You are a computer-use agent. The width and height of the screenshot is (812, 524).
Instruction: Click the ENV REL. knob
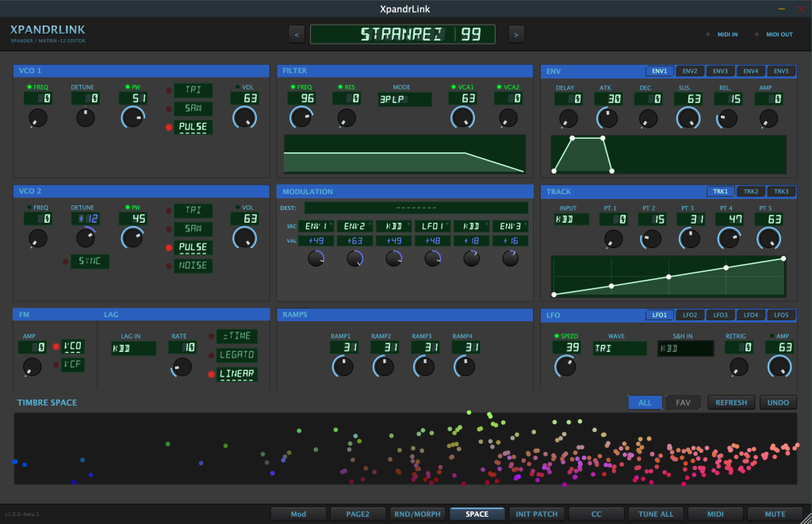(x=728, y=119)
